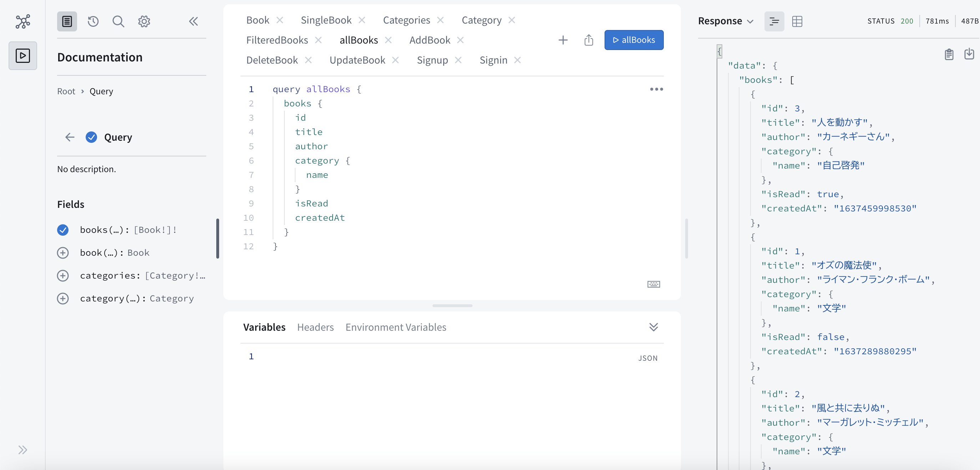Click the Root breadcrumb link

[66, 91]
